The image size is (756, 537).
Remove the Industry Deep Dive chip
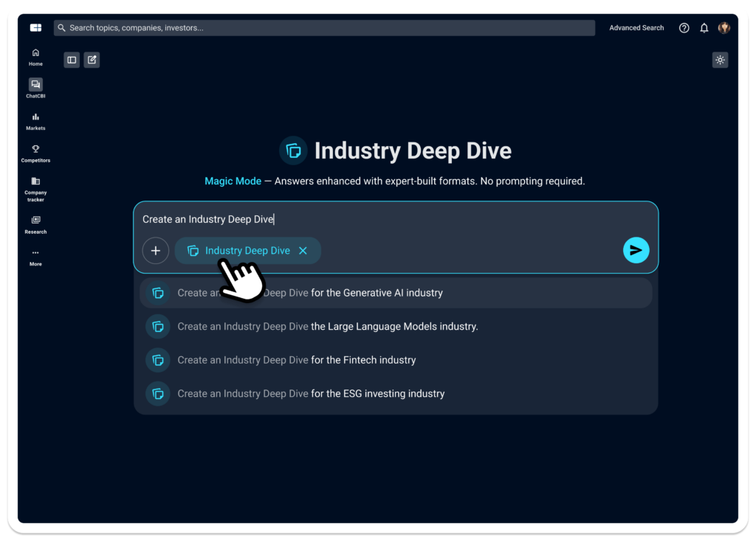pyautogui.click(x=303, y=251)
